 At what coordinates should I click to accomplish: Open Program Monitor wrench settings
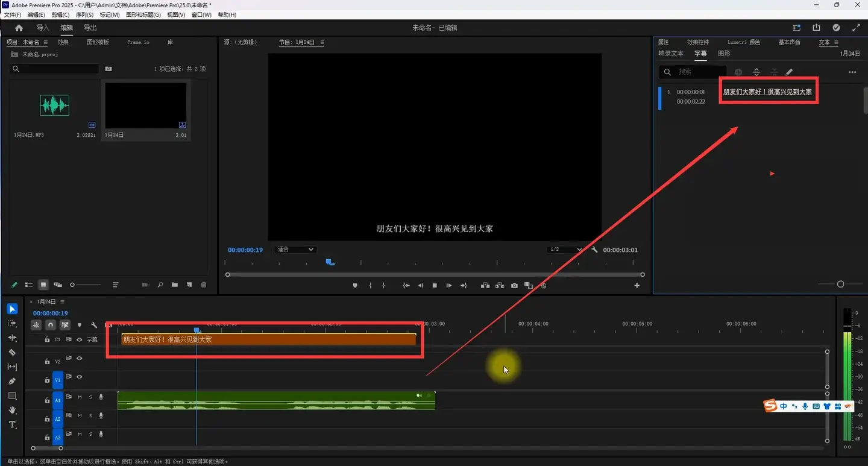click(x=594, y=250)
